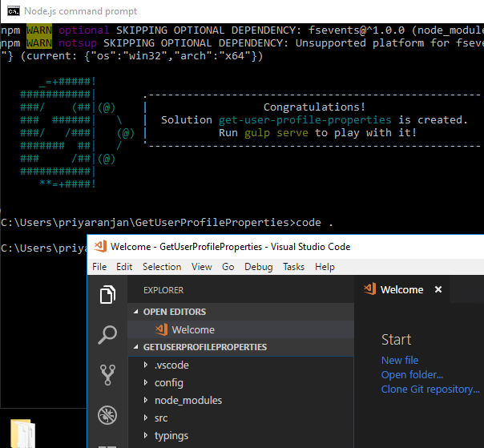Open the View menu

point(202,266)
